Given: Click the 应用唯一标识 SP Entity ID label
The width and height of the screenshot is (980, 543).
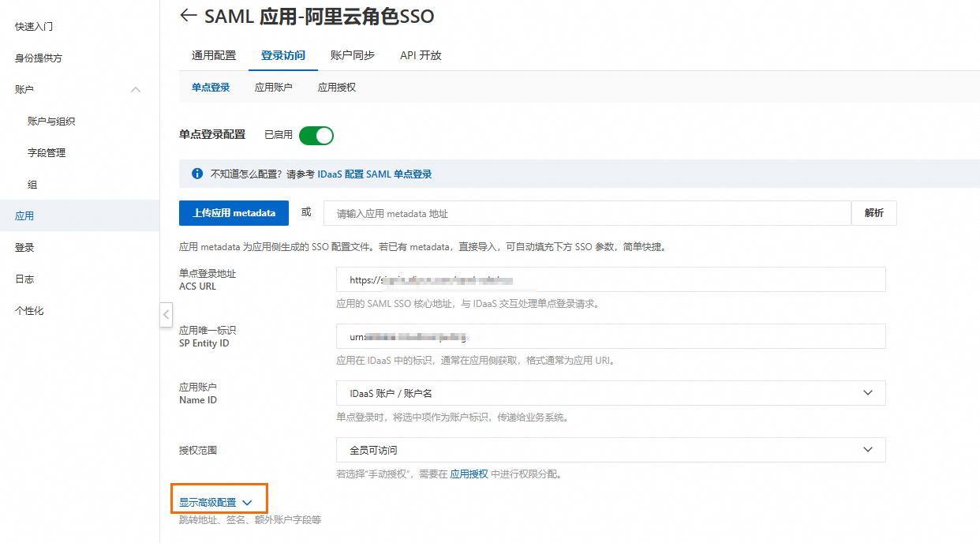Looking at the screenshot, I should click(x=208, y=336).
